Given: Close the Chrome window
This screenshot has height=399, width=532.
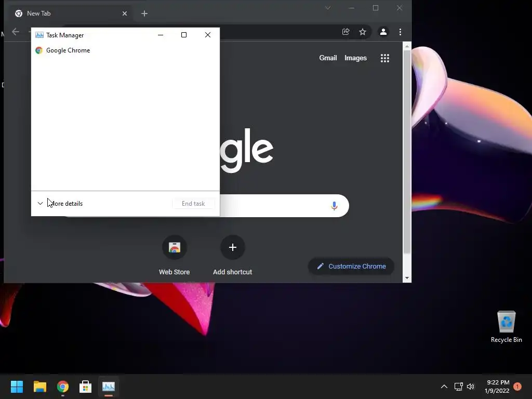Looking at the screenshot, I should tap(400, 8).
